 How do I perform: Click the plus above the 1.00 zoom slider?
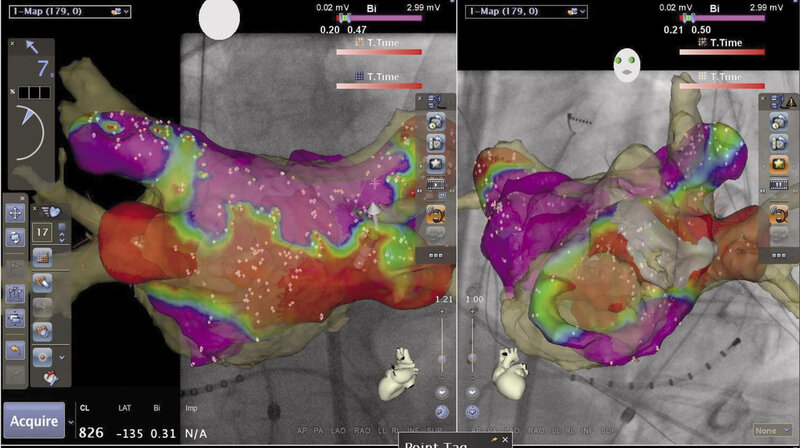[x=472, y=311]
